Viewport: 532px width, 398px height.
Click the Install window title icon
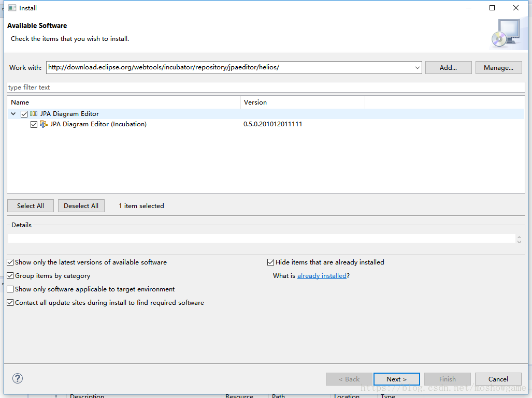(12, 8)
